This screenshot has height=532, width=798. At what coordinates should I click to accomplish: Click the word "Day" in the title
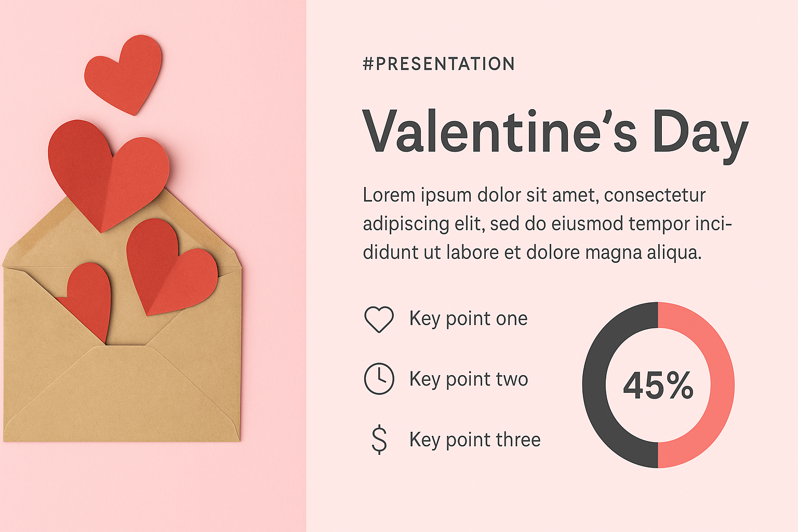click(700, 133)
